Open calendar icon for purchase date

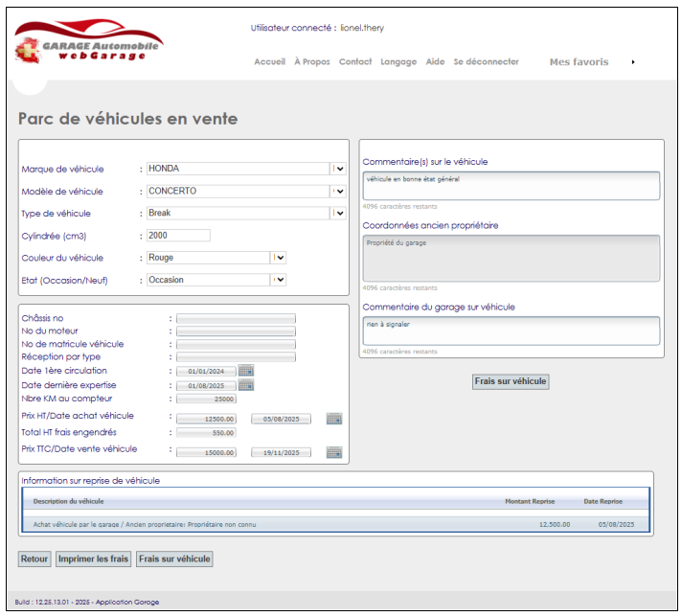click(333, 419)
